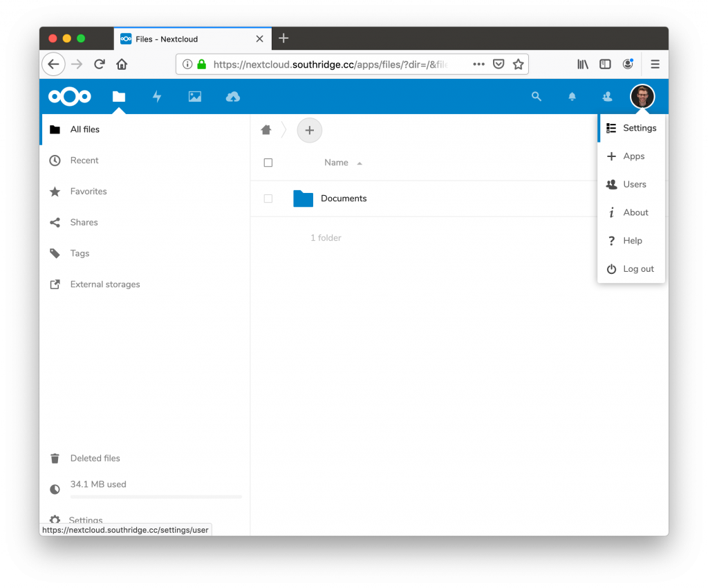Screen dimensions: 708x588
Task: Expand the user avatar menu
Action: click(x=642, y=97)
